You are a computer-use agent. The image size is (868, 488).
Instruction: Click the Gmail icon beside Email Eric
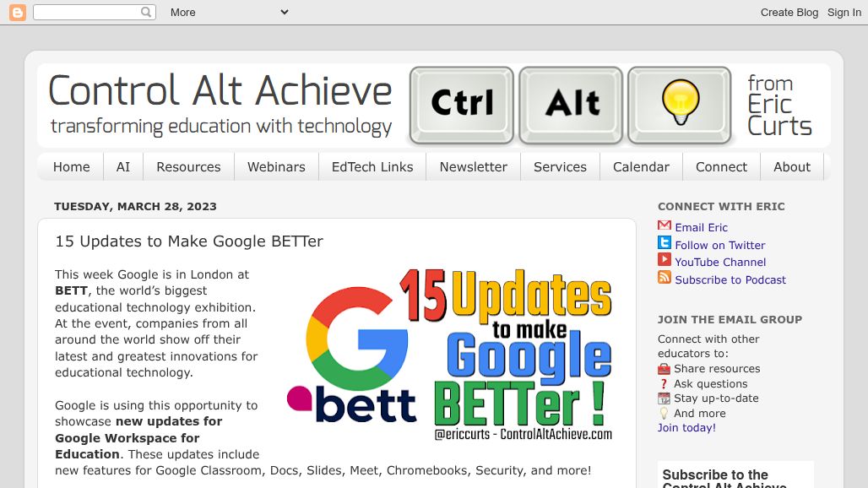pyautogui.click(x=664, y=226)
